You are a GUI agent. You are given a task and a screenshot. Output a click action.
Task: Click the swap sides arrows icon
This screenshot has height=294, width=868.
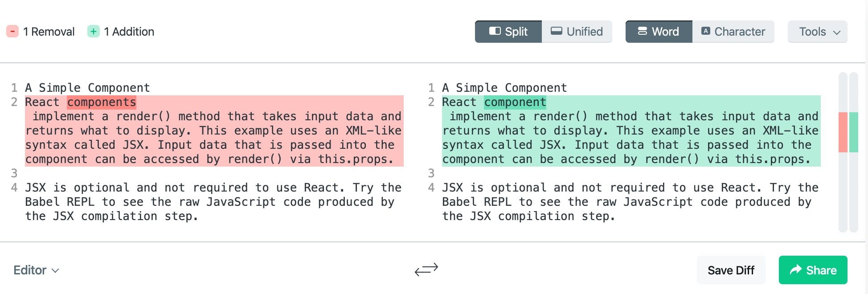pyautogui.click(x=426, y=269)
